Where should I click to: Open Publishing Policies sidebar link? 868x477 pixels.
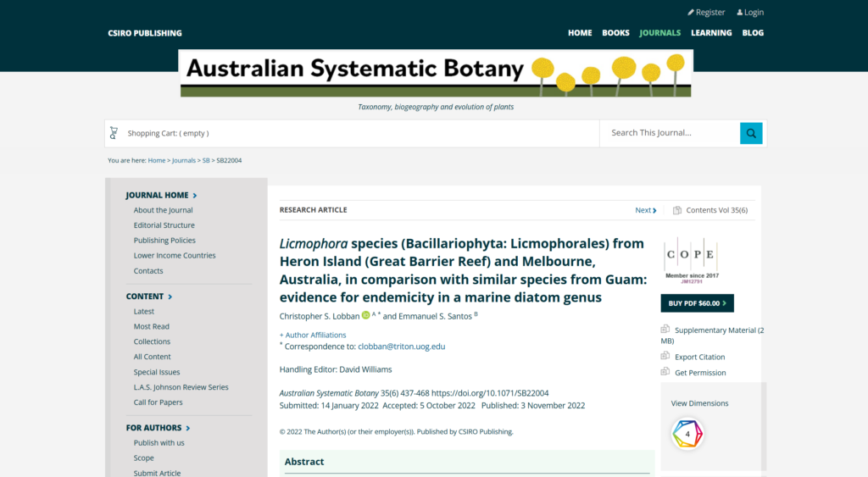164,240
